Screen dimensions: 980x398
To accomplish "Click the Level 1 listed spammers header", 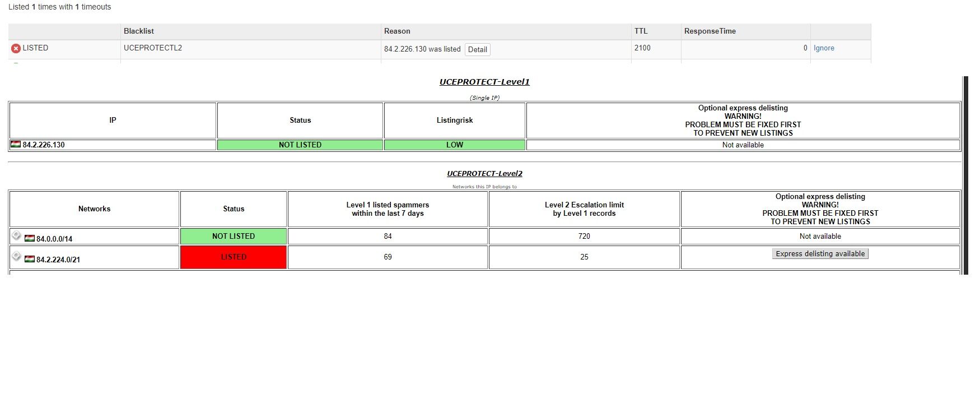I will (388, 209).
